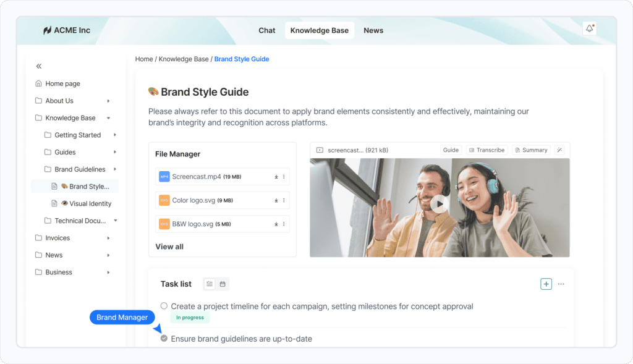633x364 pixels.
Task: Click the In progress status badge
Action: tap(190, 318)
